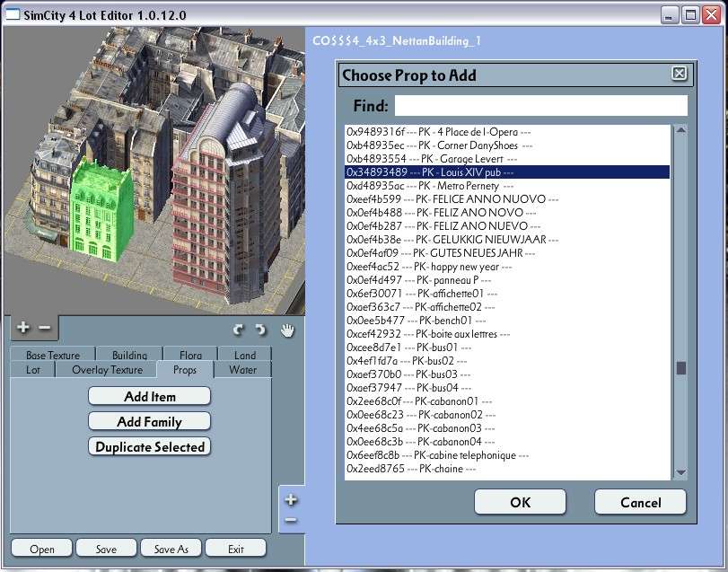
Task: Select the Props tab
Action: pyautogui.click(x=185, y=370)
